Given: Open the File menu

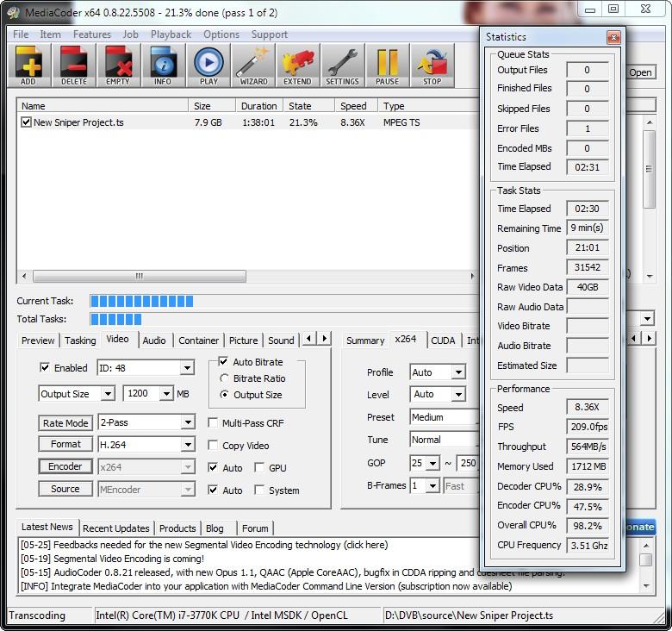Looking at the screenshot, I should 21,34.
